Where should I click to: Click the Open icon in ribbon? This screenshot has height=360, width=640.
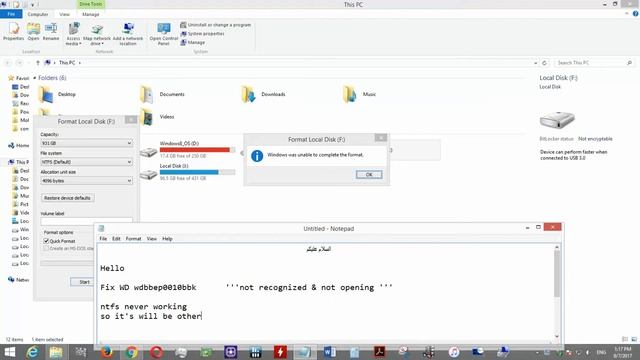pyautogui.click(x=33, y=31)
